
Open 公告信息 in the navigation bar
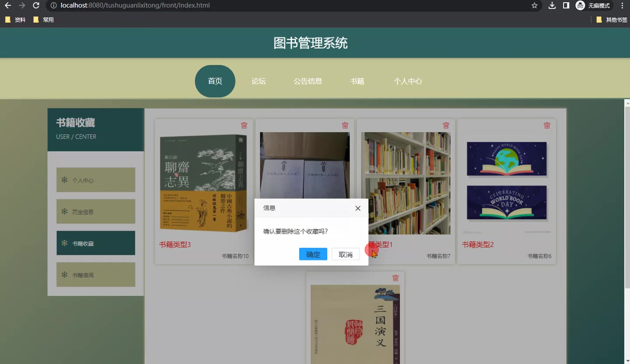308,81
